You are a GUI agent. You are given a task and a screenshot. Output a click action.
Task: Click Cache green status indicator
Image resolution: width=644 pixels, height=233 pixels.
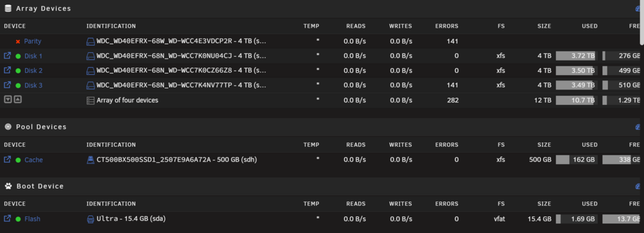pyautogui.click(x=18, y=160)
